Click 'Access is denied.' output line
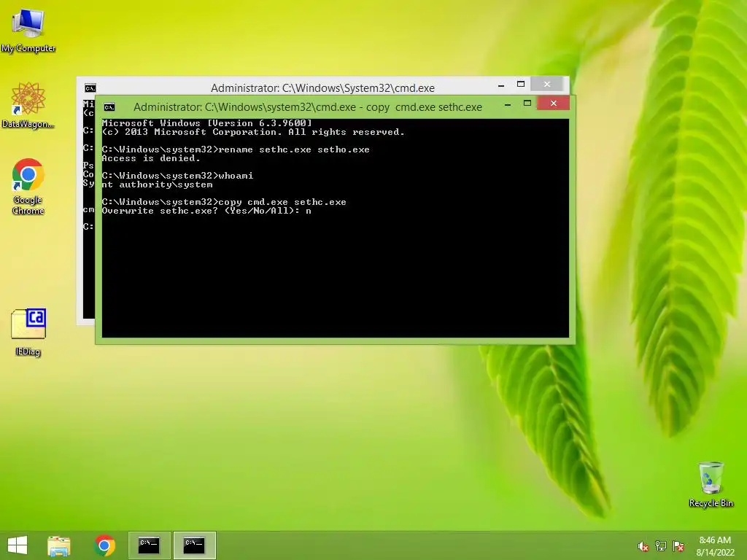The height and width of the screenshot is (560, 747). 151,158
